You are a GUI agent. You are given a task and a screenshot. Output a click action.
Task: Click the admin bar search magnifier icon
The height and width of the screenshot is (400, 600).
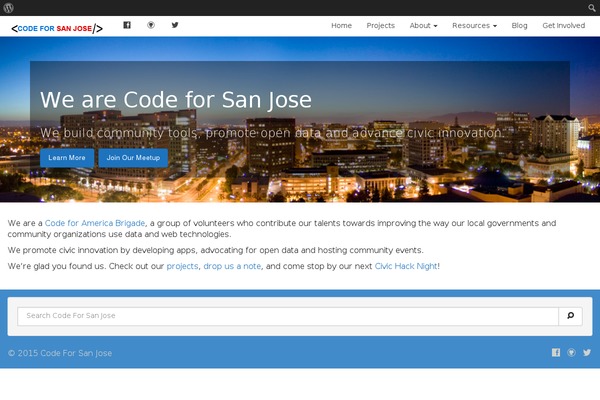point(592,8)
